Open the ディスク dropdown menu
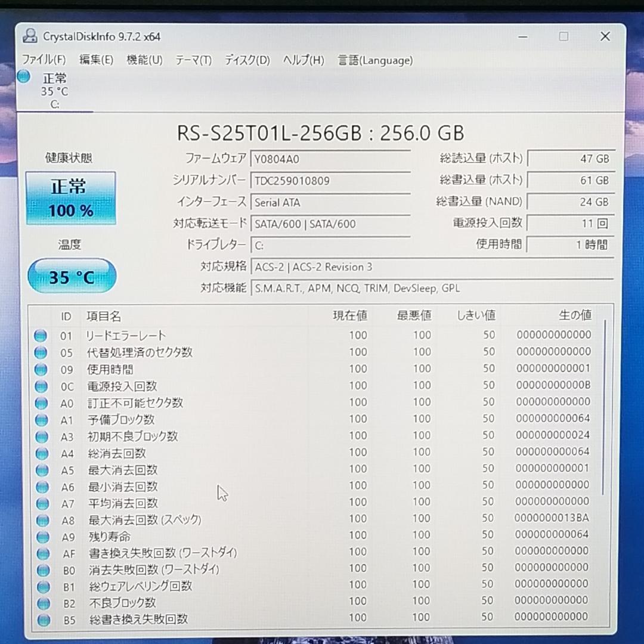The width and height of the screenshot is (644, 644). pos(246,60)
